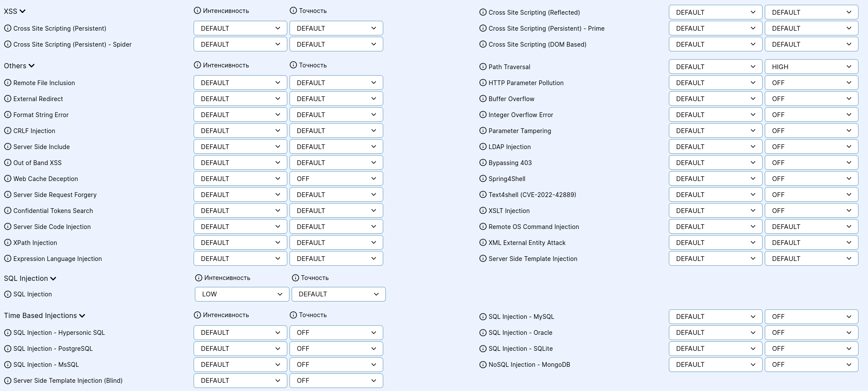
Task: Click the info icon next to Buffer Overflow
Action: point(483,99)
